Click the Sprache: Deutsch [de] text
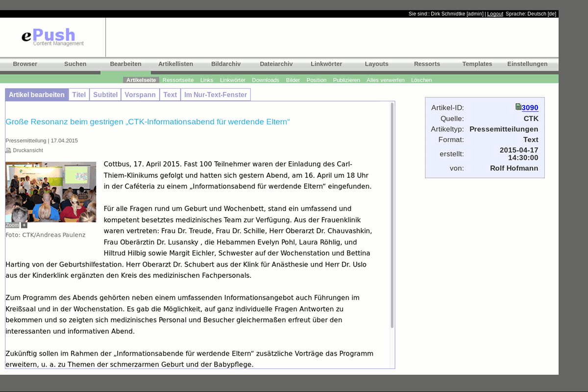Screen dimensions: 588x392 531,14
